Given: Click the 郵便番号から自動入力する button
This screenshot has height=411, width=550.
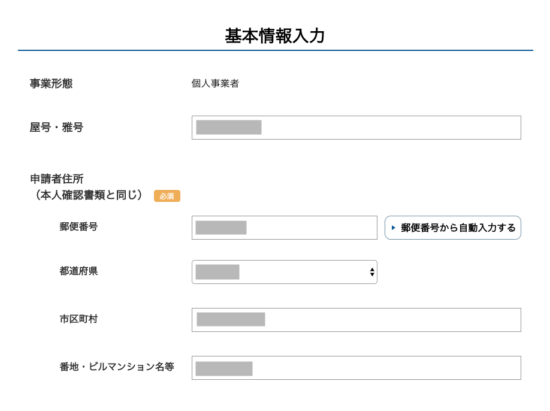Looking at the screenshot, I should [x=452, y=228].
